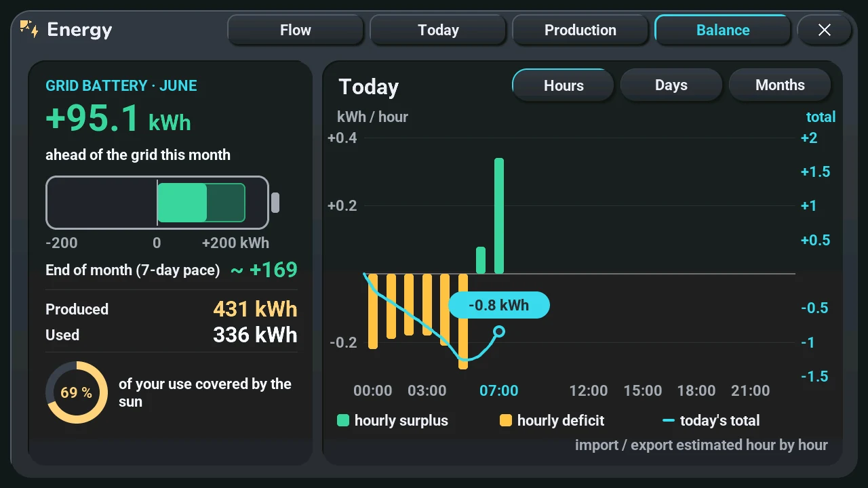
Task: Click the GRID BATTERY · JUNE heading
Action: [121, 86]
